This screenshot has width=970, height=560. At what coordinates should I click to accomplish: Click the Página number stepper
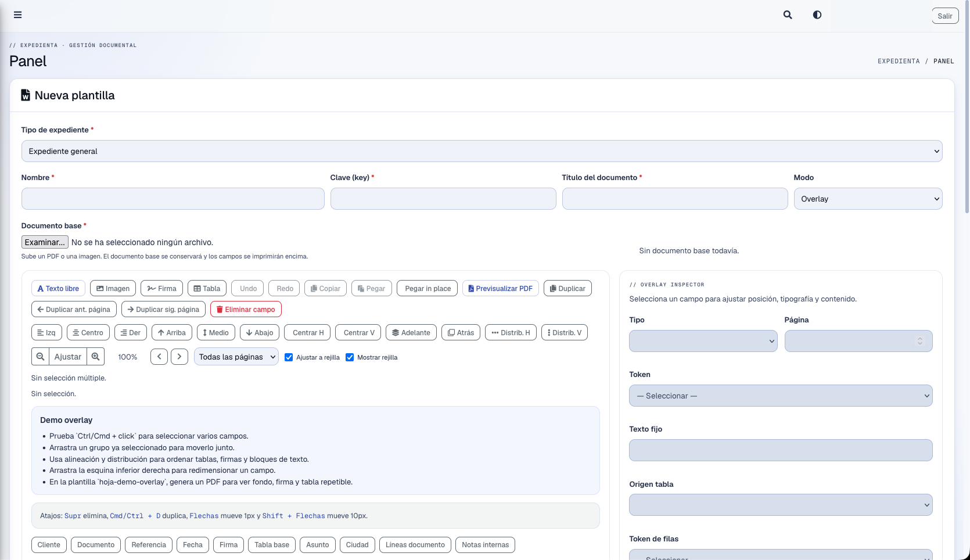[x=919, y=341]
